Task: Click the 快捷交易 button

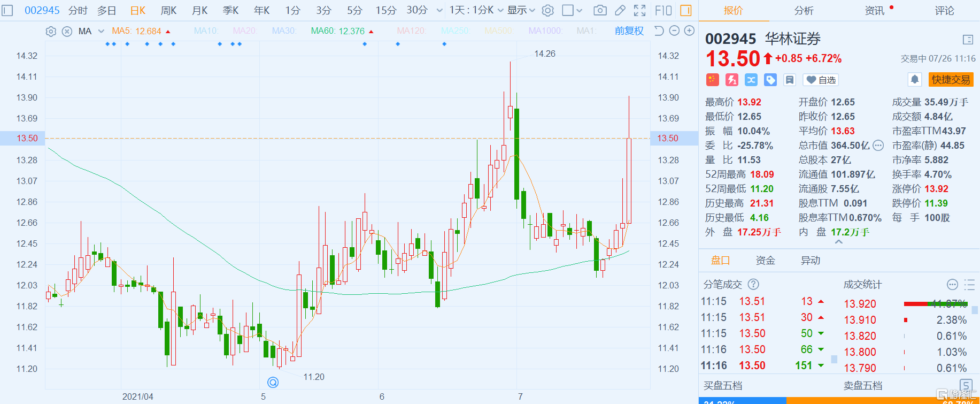Action: pos(951,80)
